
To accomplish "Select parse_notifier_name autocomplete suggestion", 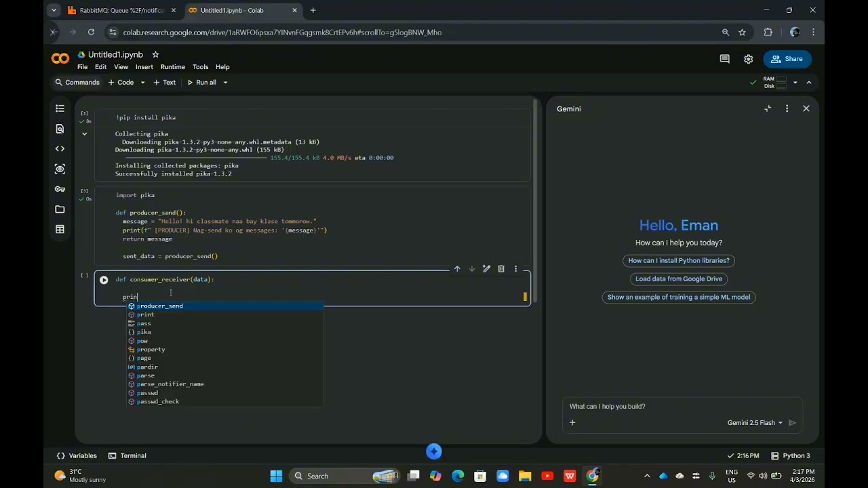I will click(x=224, y=384).
